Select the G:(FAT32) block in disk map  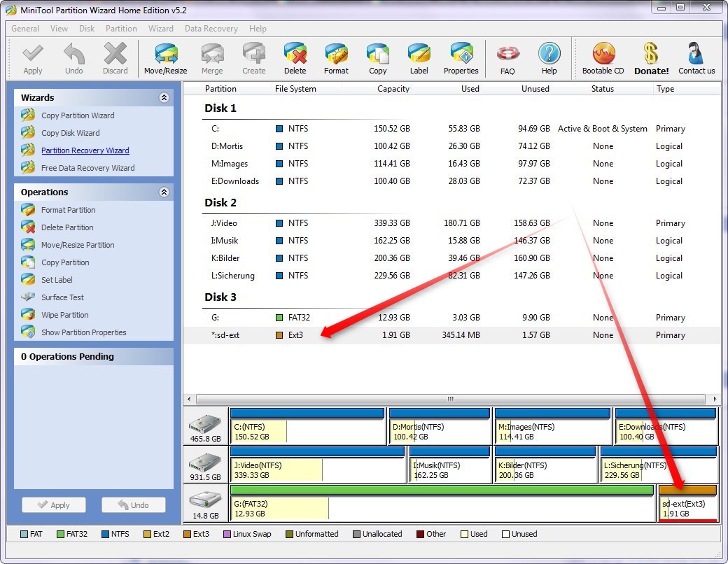[442, 503]
